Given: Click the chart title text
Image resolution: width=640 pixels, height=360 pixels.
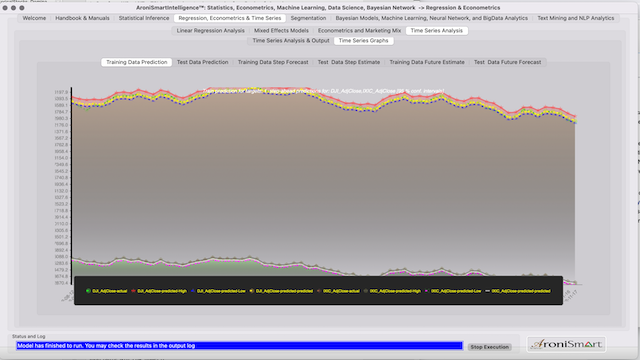Looking at the screenshot, I should (323, 91).
